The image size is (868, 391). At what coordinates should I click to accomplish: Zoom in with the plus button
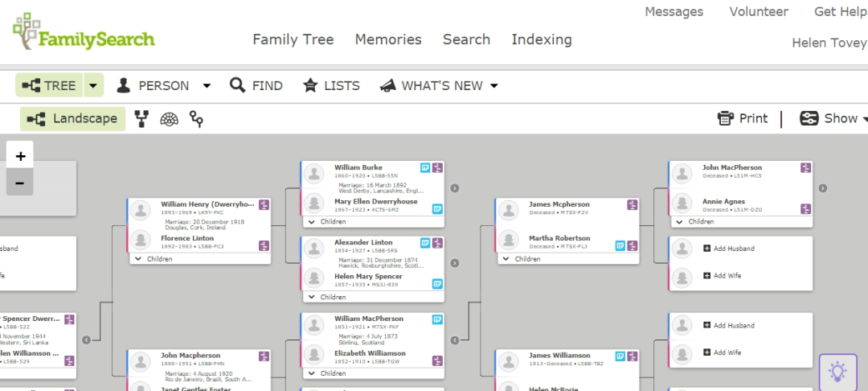20,156
